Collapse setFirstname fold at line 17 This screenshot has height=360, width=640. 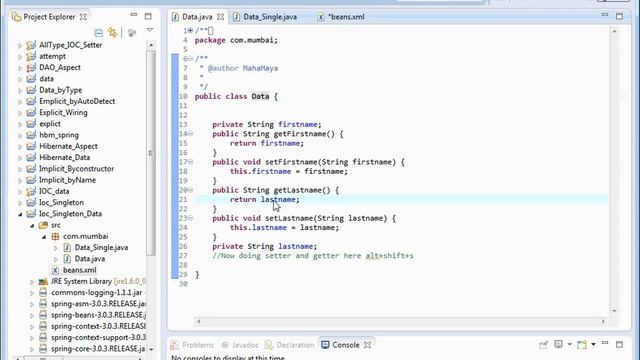[190, 162]
